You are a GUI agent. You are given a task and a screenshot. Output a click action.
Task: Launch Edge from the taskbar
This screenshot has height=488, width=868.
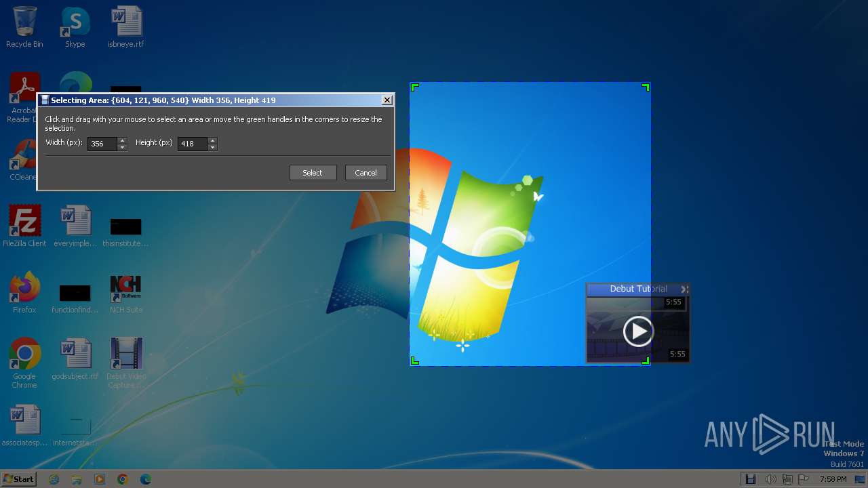click(146, 479)
